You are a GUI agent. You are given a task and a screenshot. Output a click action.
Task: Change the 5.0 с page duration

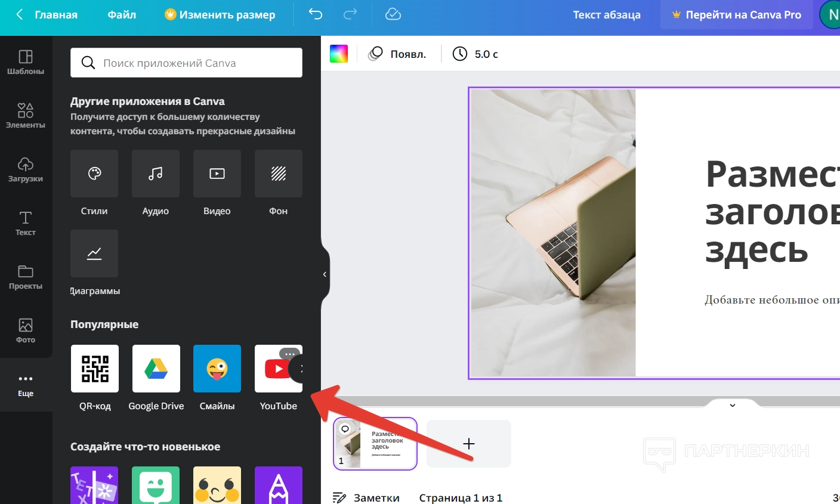click(x=475, y=54)
